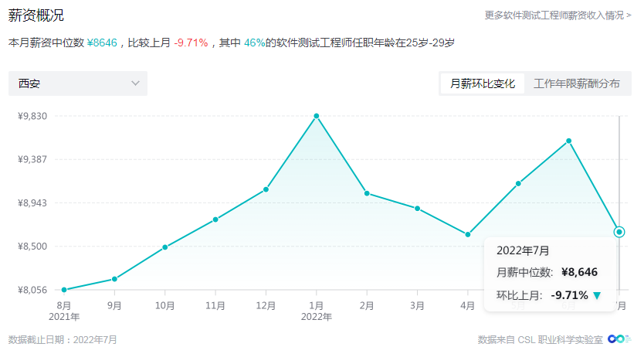Click the CSL lab logo icon
This screenshot has width=644, height=364.
619,339
